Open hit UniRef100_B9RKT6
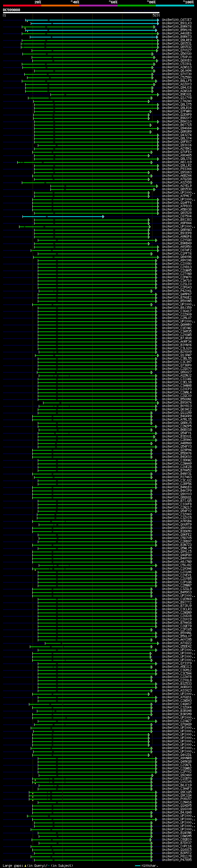The height and width of the screenshot is (868, 197). click(177, 26)
